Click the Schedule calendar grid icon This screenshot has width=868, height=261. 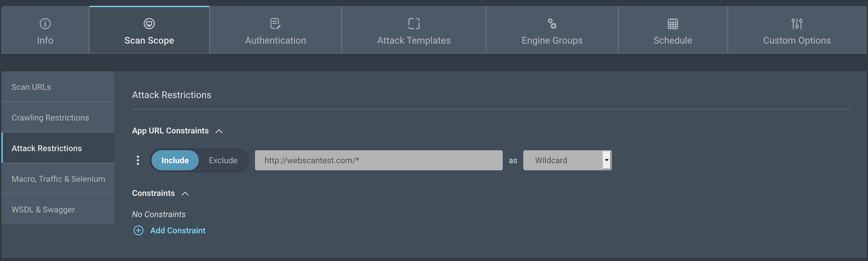[673, 24]
